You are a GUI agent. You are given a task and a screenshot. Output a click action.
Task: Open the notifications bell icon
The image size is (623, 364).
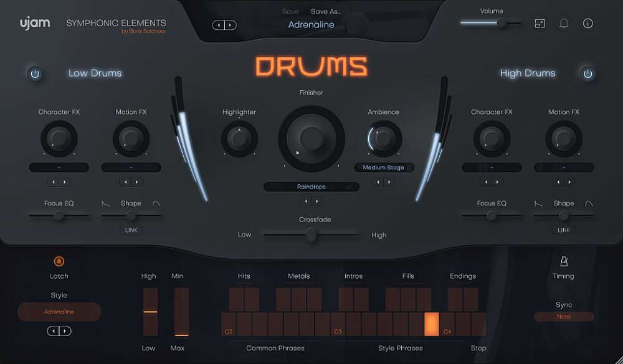point(563,23)
